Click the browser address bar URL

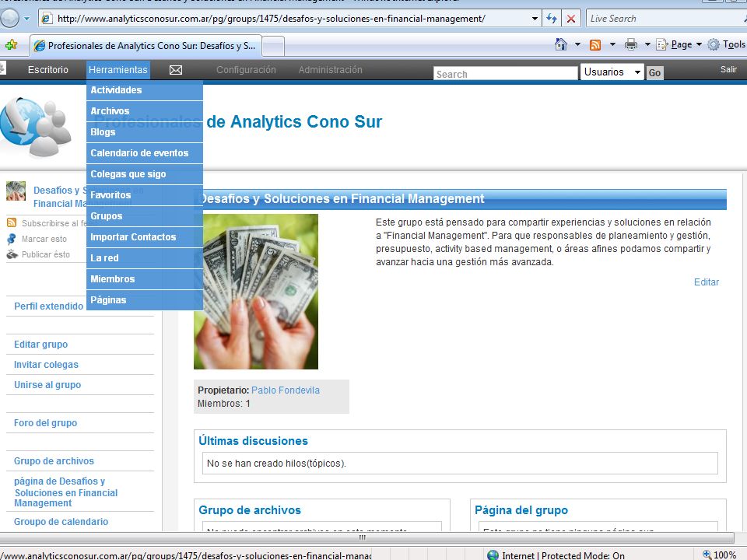(271, 19)
